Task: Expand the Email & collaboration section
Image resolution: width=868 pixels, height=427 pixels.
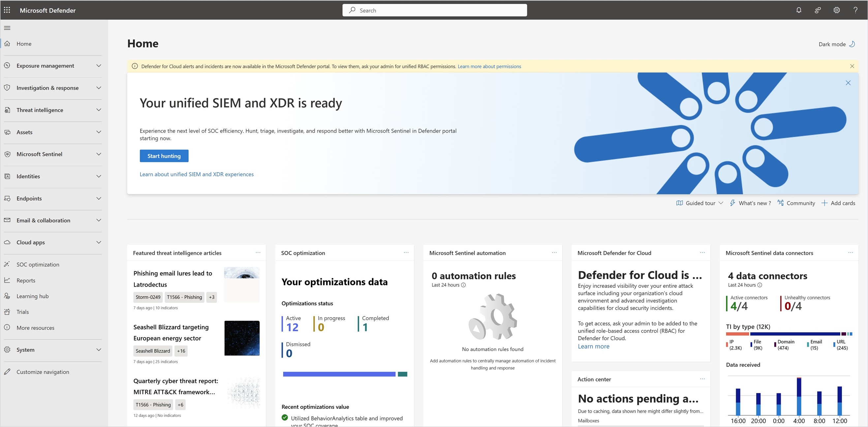Action: click(98, 220)
